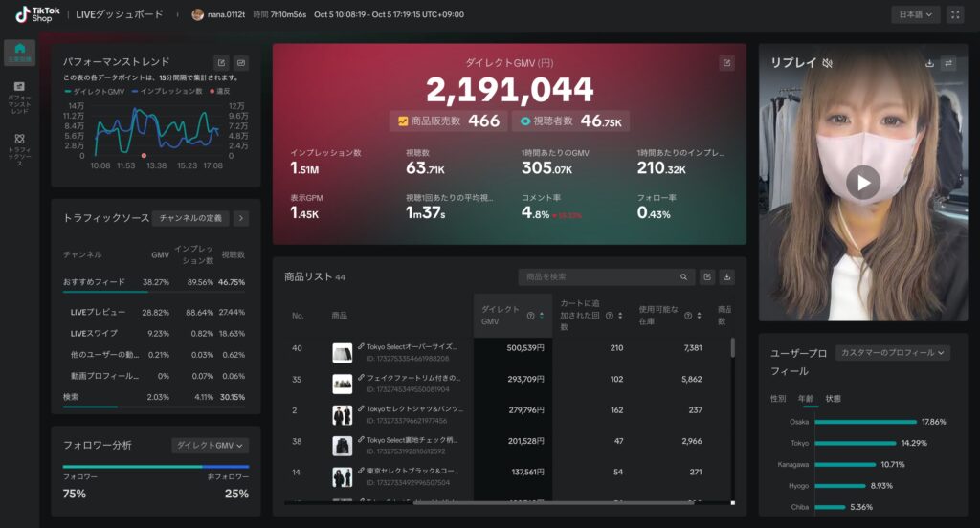Switch to the 性別 tab

[778, 398]
